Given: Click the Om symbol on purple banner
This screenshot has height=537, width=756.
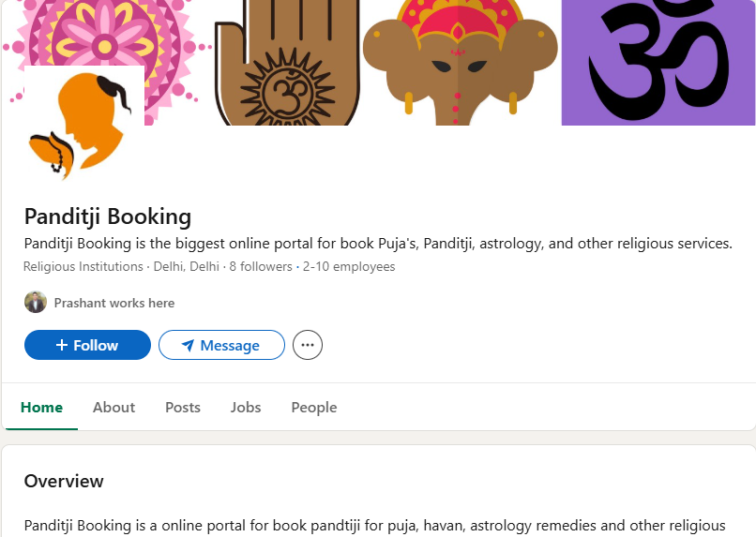Looking at the screenshot, I should coord(657,56).
